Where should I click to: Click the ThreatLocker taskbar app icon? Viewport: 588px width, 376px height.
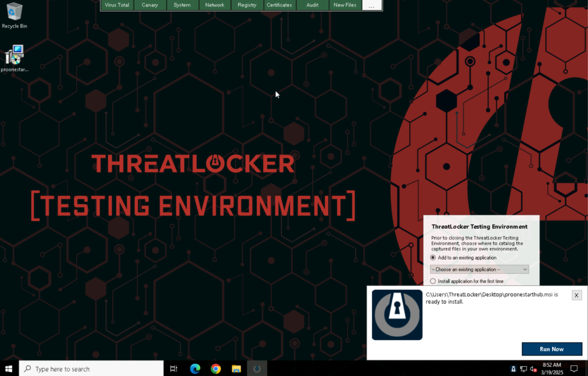(x=257, y=369)
